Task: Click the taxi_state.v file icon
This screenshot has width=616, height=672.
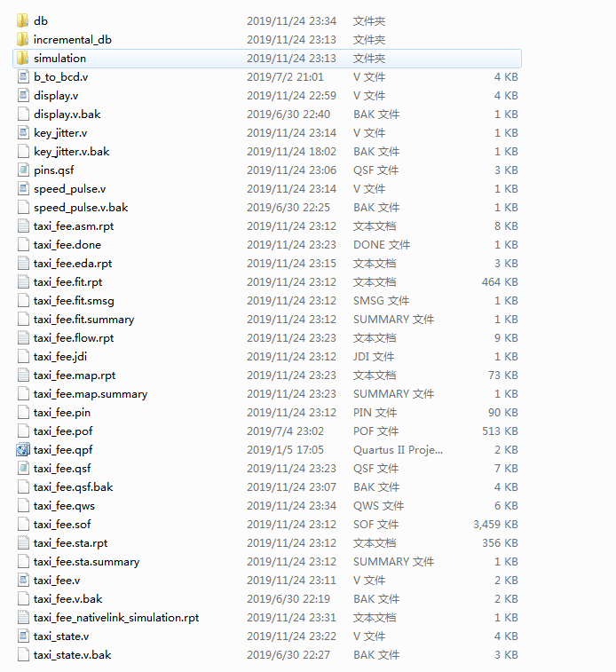Action: (23, 636)
